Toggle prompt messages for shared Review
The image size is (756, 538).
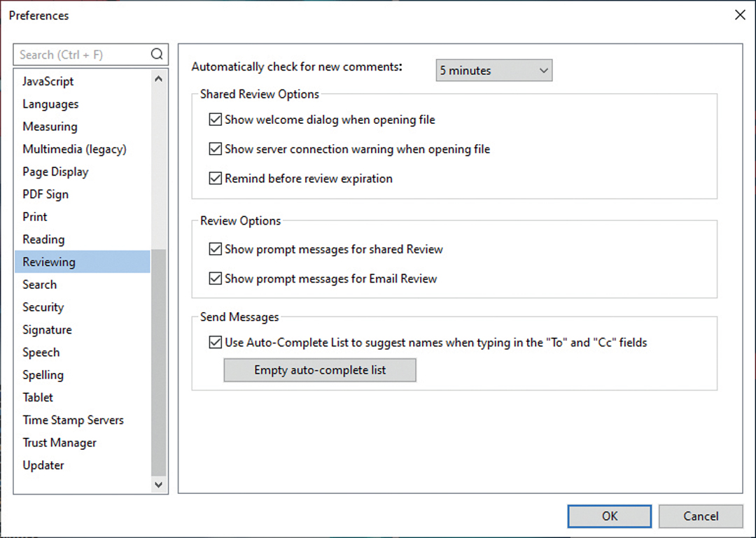(215, 249)
